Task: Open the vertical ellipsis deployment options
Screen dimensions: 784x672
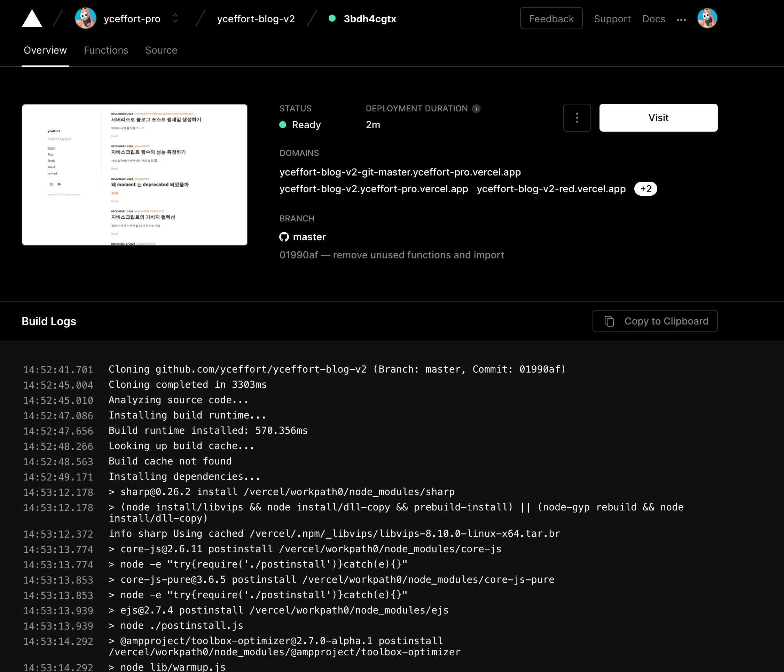Action: tap(577, 118)
